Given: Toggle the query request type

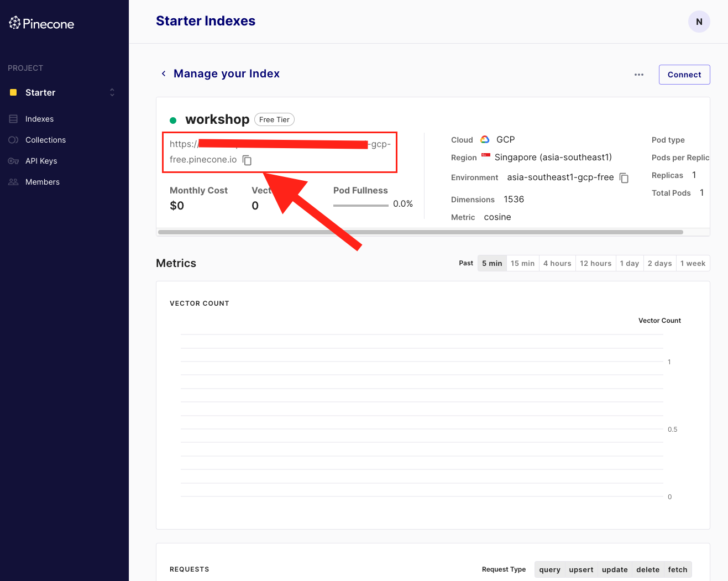Looking at the screenshot, I should point(550,569).
